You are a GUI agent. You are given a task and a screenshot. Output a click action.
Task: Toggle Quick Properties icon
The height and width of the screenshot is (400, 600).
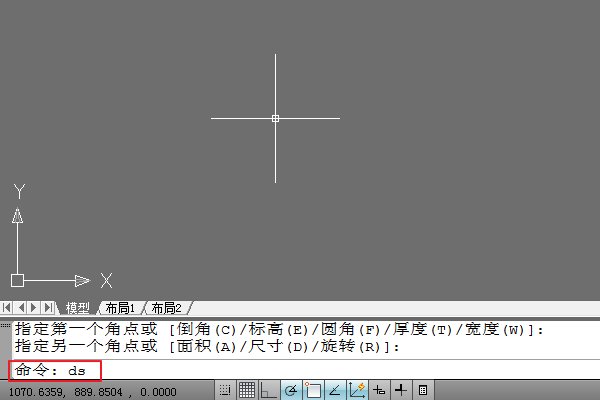click(x=423, y=390)
